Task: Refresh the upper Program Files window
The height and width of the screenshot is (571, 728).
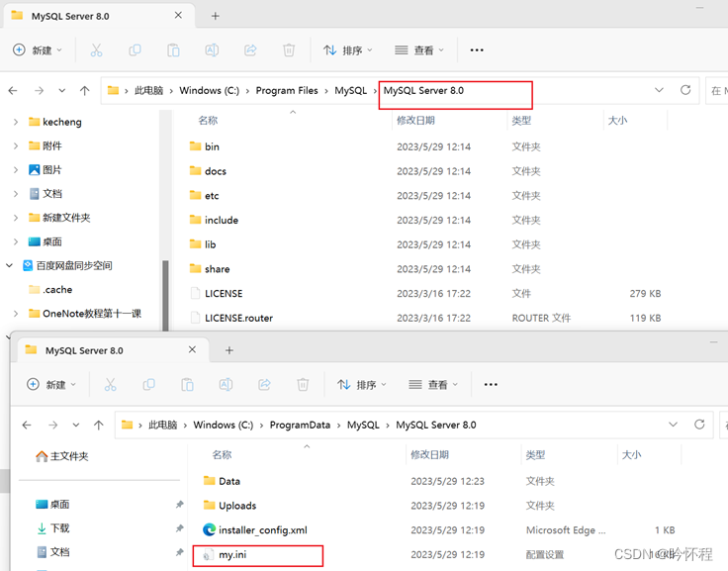Action: click(x=685, y=90)
